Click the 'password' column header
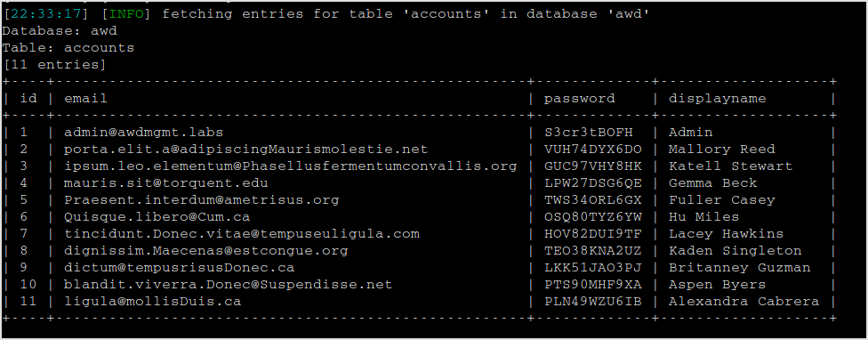The image size is (868, 340). click(580, 99)
